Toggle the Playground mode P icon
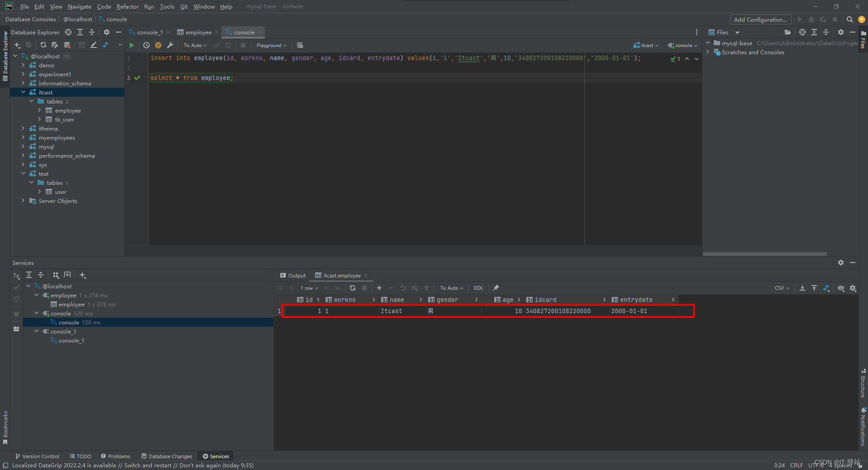Image resolution: width=868 pixels, height=470 pixels. click(158, 45)
